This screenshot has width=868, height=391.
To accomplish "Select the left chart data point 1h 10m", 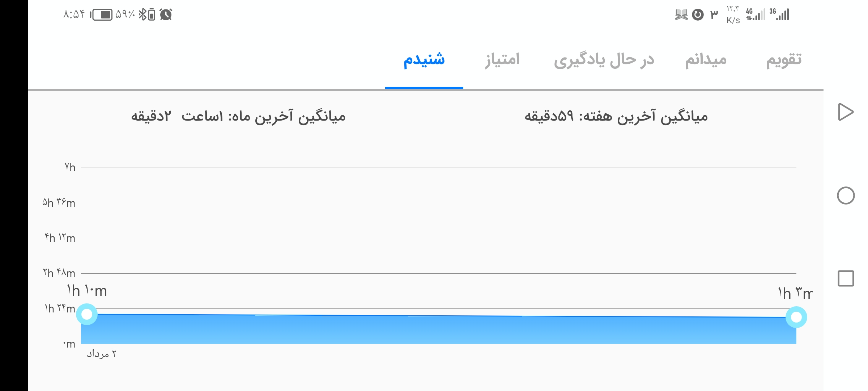I will click(x=87, y=314).
